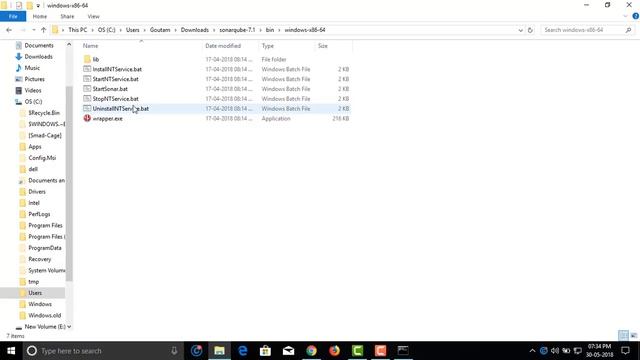Select Windows.old folder in tree
Image resolution: width=640 pixels, height=360 pixels.
click(x=44, y=316)
